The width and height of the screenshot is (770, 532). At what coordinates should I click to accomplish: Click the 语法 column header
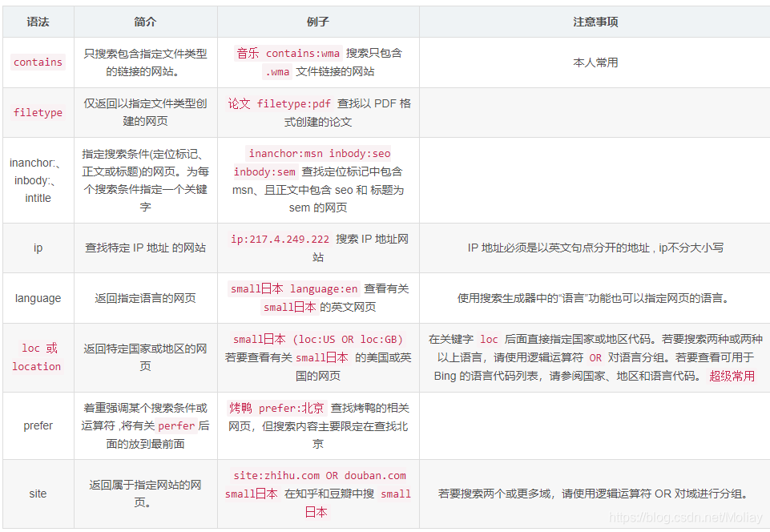point(38,22)
